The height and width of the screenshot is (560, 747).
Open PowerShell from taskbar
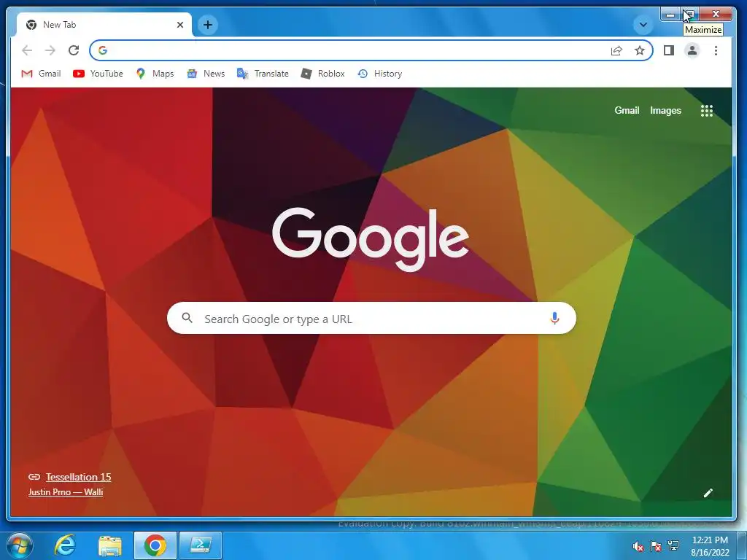[201, 545]
